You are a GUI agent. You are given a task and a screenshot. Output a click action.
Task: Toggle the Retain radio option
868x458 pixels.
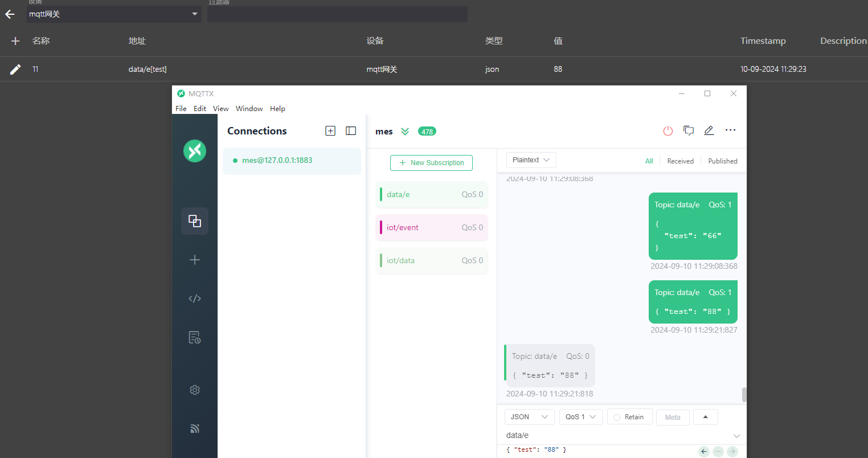coord(629,417)
